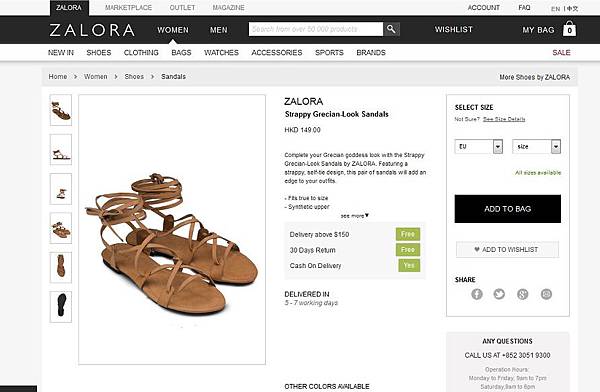Share on Google Plus icon
The image size is (600, 392).
click(523, 294)
